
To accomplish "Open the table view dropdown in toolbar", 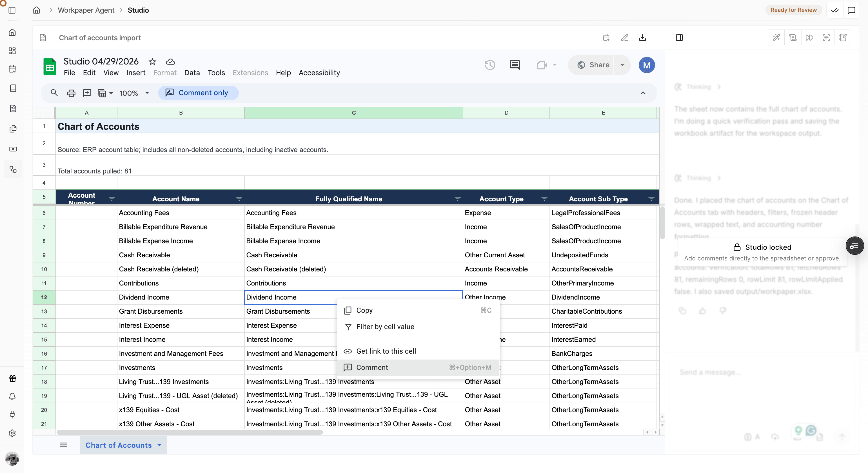I will pos(105,93).
